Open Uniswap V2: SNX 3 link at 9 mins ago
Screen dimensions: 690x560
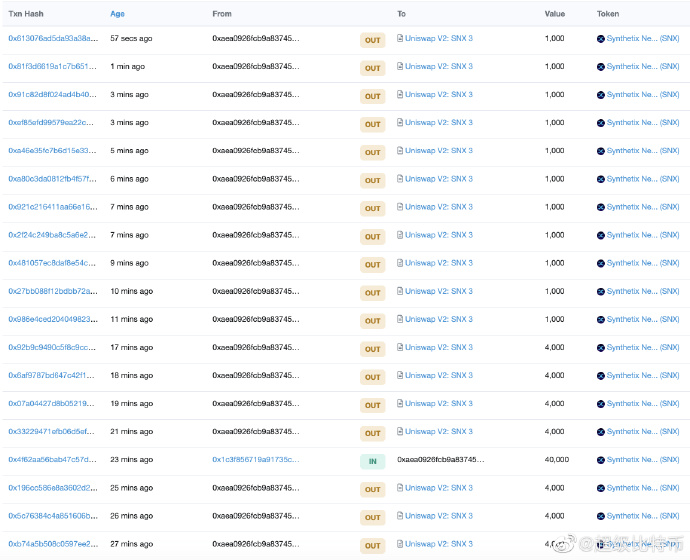click(x=439, y=263)
